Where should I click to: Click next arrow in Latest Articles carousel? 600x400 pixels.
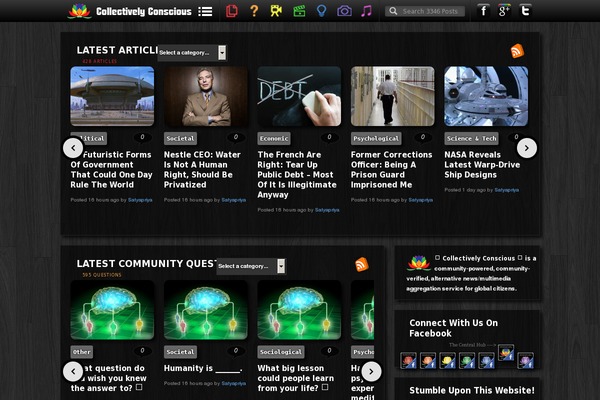527,148
